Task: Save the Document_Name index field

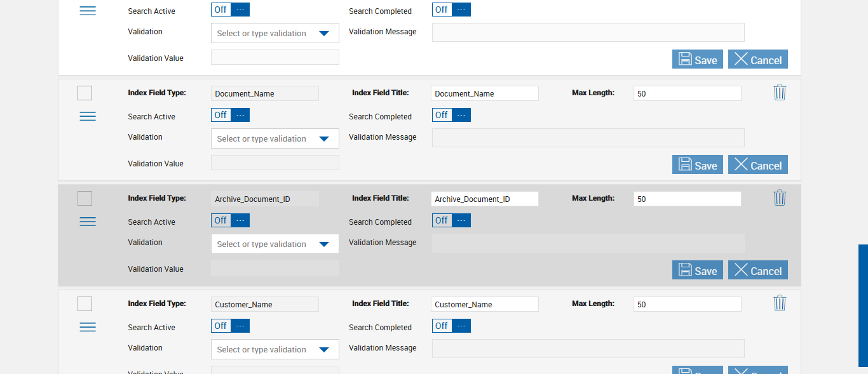Action: 697,165
